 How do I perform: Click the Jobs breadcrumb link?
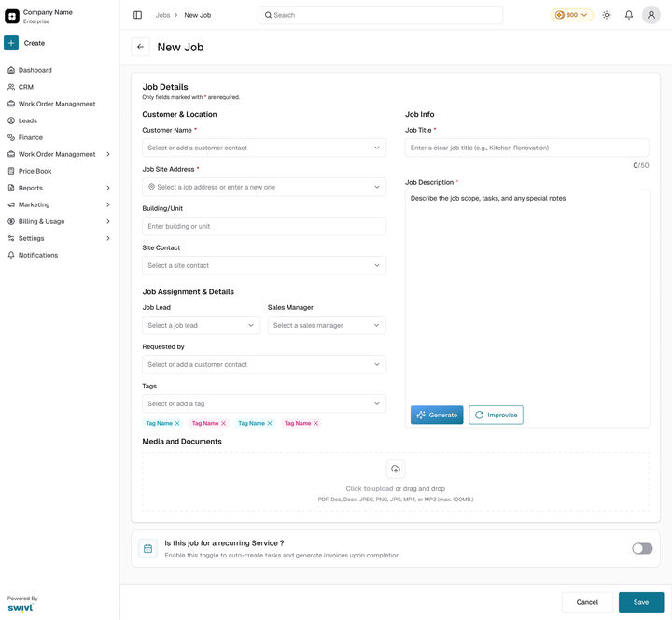point(162,15)
